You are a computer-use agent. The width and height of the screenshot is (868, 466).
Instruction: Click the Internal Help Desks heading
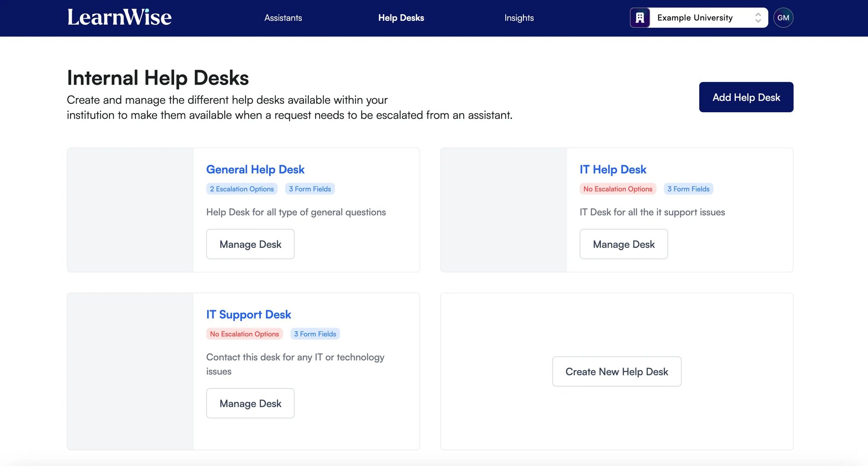coord(158,78)
